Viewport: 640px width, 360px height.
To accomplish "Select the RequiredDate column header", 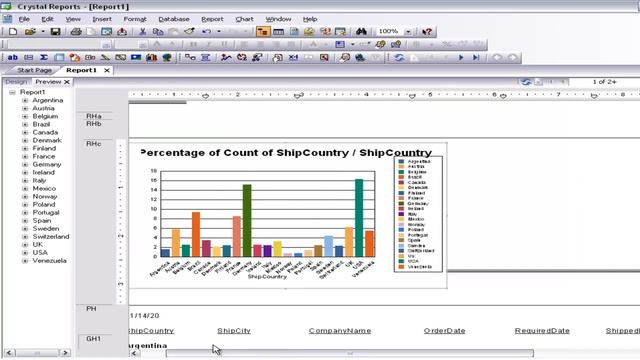I will coord(542,331).
